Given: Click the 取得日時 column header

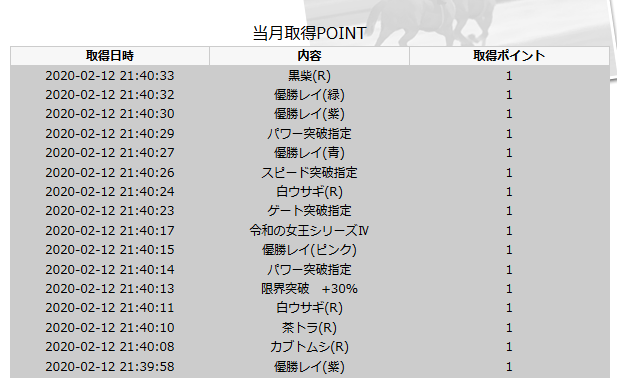Looking at the screenshot, I should pyautogui.click(x=110, y=56).
